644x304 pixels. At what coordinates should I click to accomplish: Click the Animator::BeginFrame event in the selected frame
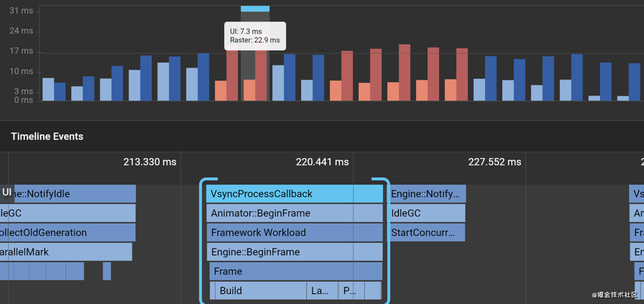295,213
